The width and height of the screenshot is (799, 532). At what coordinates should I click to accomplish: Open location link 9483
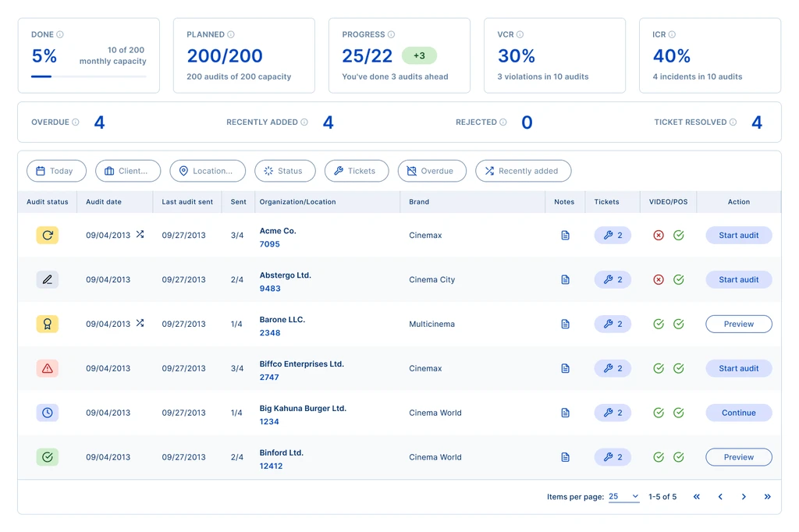(270, 289)
